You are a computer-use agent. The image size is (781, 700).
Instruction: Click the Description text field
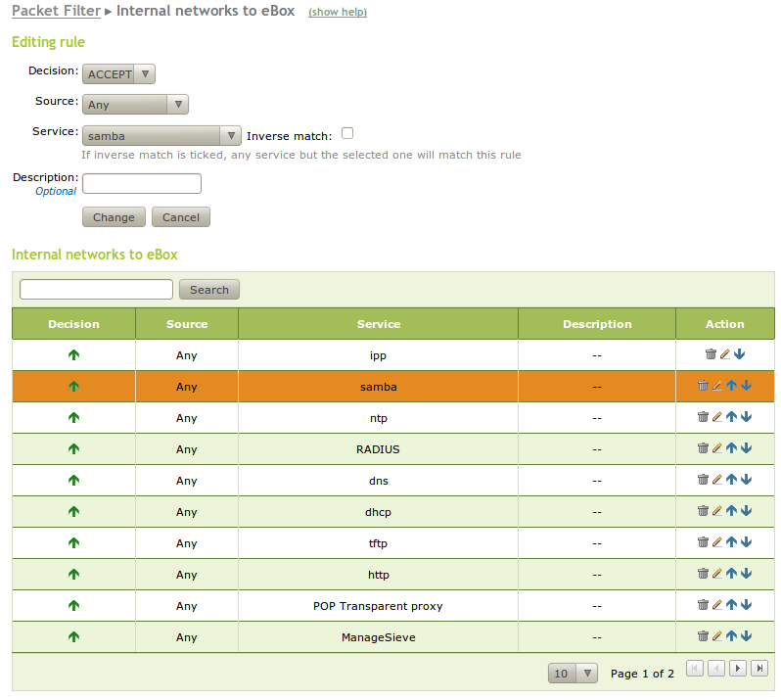click(142, 183)
